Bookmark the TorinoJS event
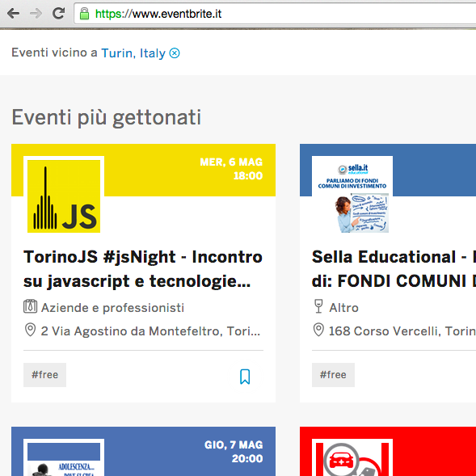The image size is (476, 476). pyautogui.click(x=245, y=377)
